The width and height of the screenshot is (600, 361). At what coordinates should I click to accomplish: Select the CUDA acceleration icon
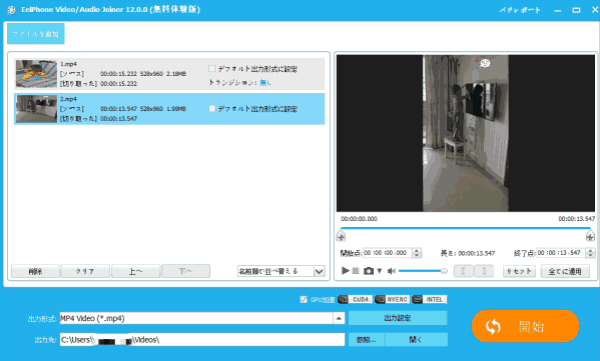[355, 299]
